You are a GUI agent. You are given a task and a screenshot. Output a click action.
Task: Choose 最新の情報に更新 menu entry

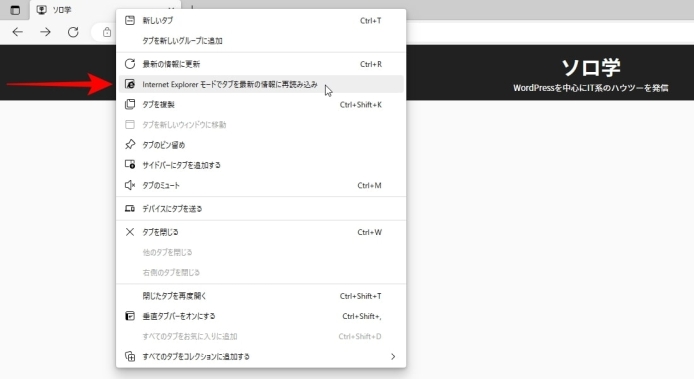coord(261,64)
